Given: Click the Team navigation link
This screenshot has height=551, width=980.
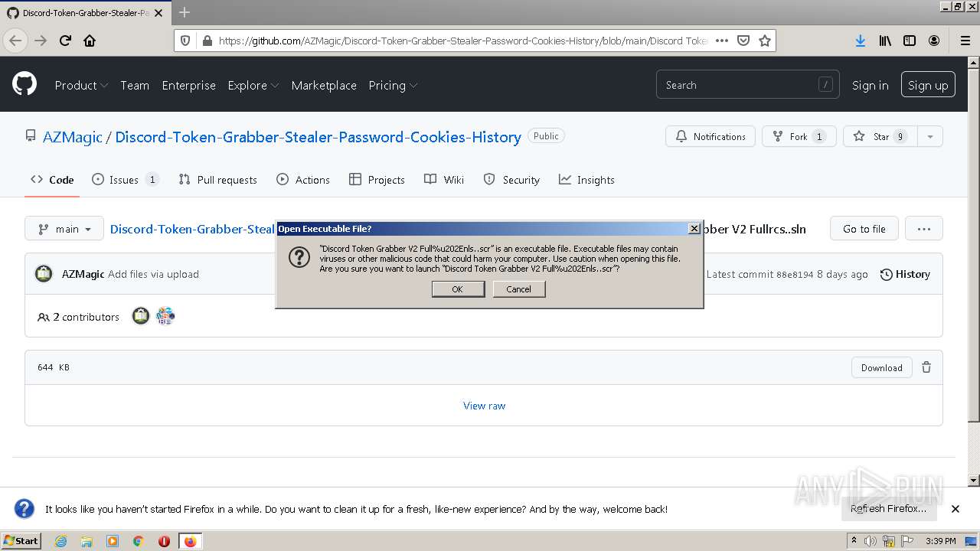Looking at the screenshot, I should click(135, 85).
